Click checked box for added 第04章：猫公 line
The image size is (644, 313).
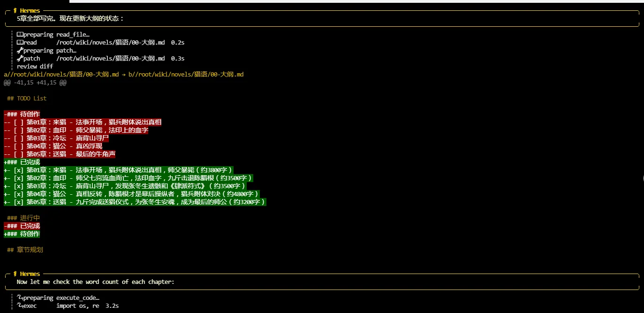pos(18,194)
